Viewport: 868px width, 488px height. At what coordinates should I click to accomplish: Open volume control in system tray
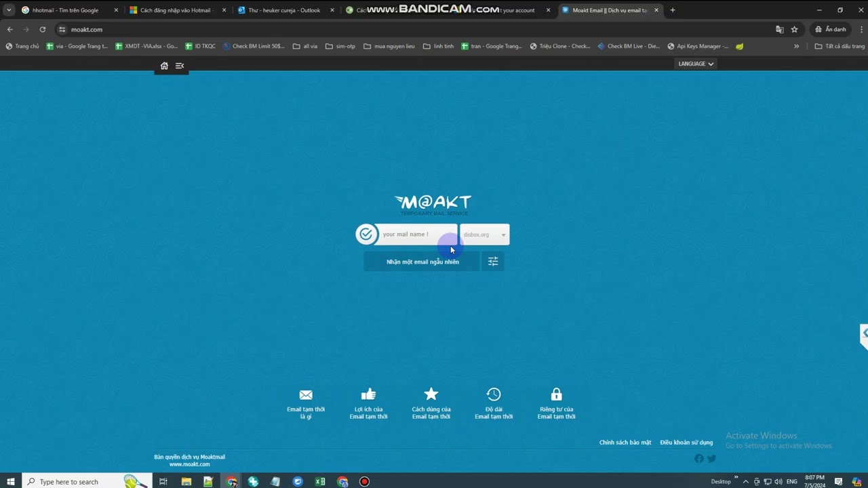coord(778,482)
